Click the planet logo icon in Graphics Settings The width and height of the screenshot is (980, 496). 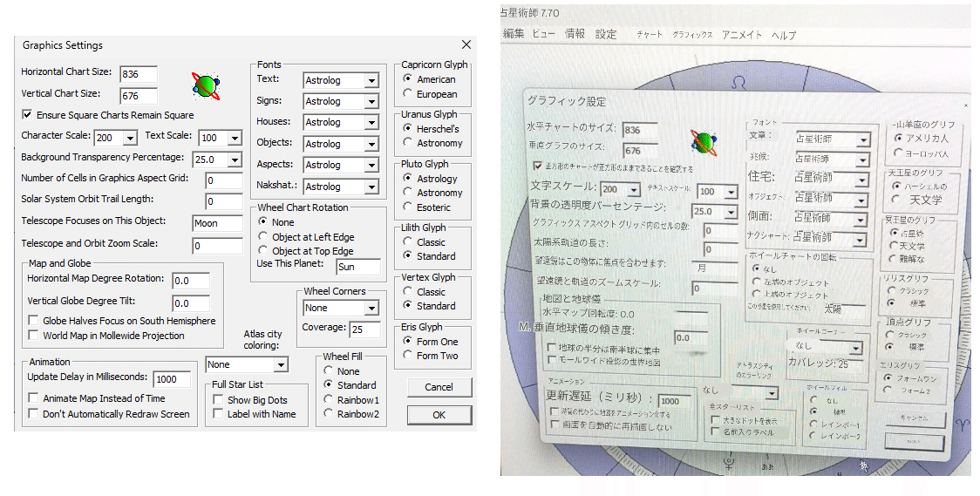pyautogui.click(x=206, y=86)
